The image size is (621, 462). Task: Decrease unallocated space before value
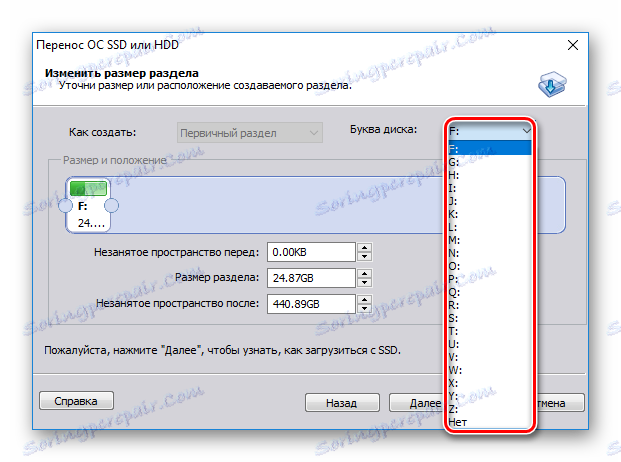(x=364, y=257)
